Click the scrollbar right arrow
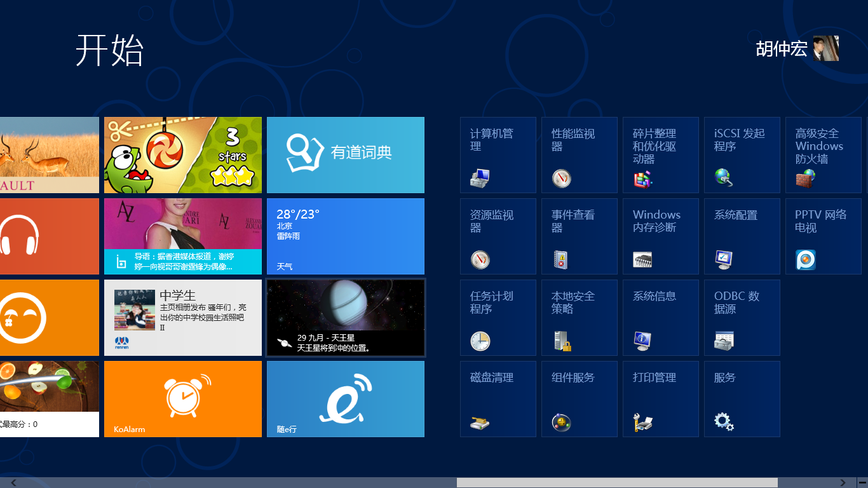Viewport: 868px width, 488px height. tap(843, 483)
